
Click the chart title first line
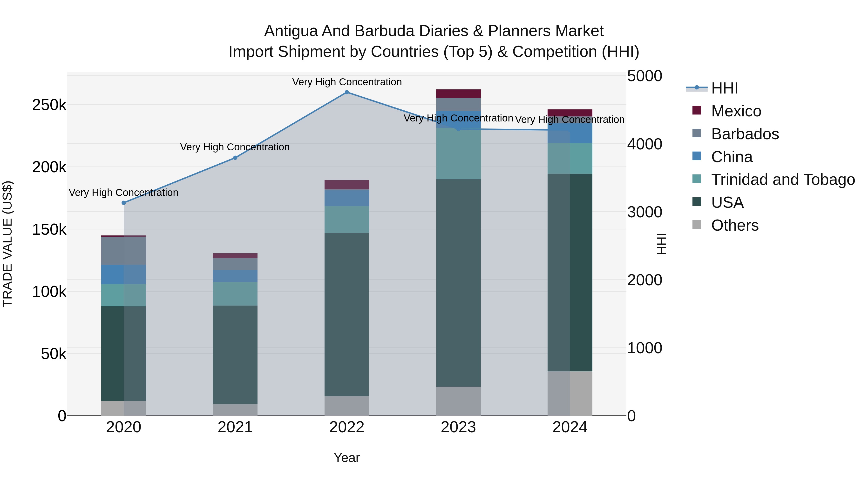pyautogui.click(x=434, y=31)
